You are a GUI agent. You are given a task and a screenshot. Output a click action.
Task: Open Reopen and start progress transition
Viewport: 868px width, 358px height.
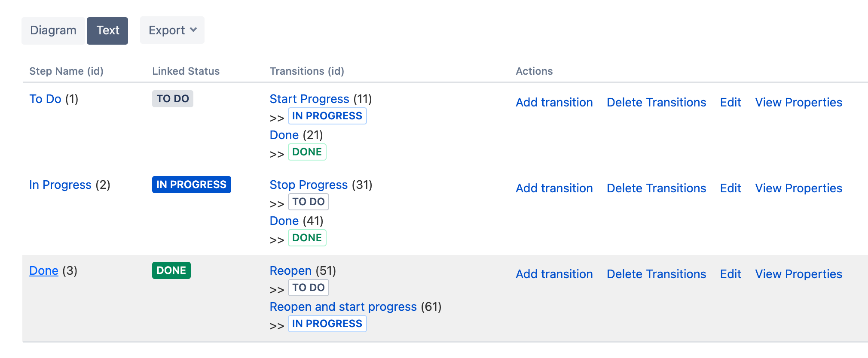(343, 307)
